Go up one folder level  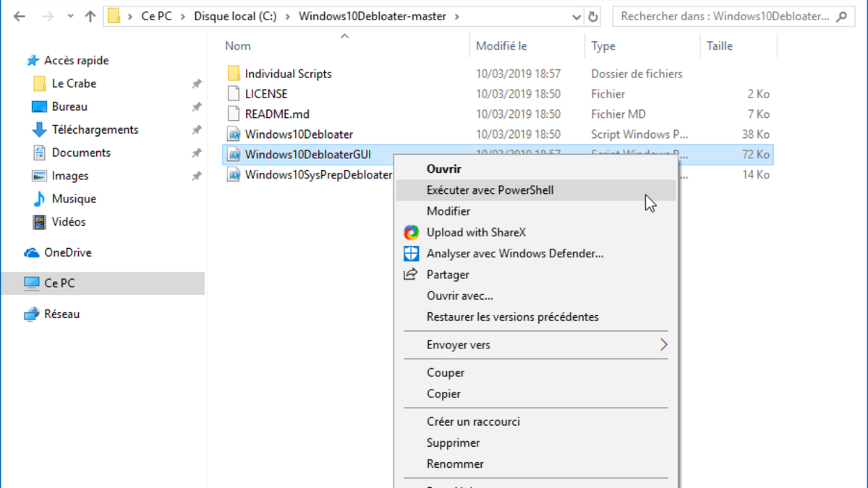90,17
